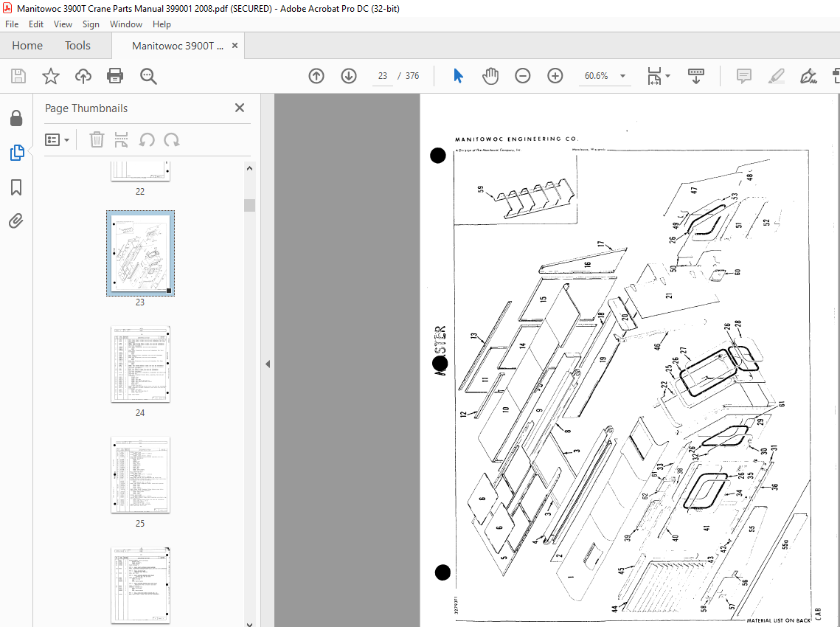The width and height of the screenshot is (840, 627).
Task: Save the file with the floppy disk icon
Action: pos(18,76)
